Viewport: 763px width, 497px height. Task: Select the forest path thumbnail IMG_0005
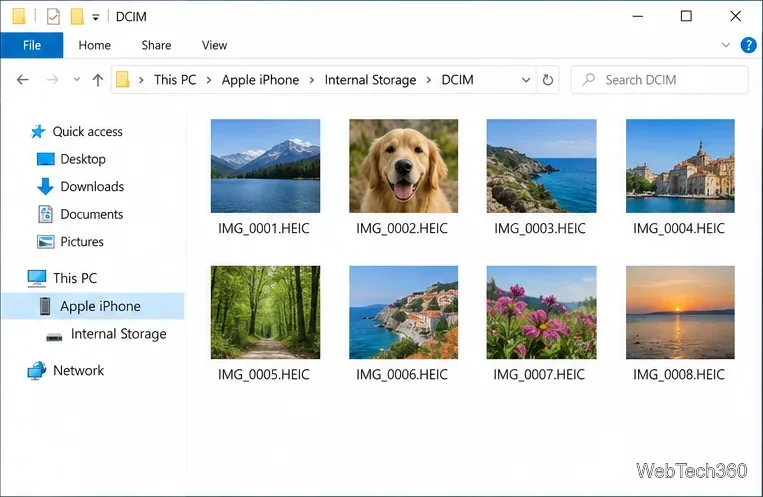[x=265, y=312]
